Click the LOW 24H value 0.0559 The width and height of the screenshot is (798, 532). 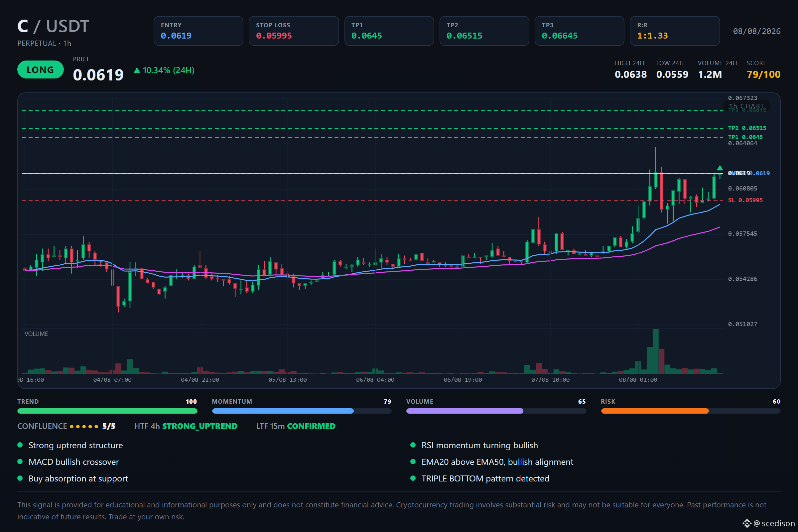(672, 74)
